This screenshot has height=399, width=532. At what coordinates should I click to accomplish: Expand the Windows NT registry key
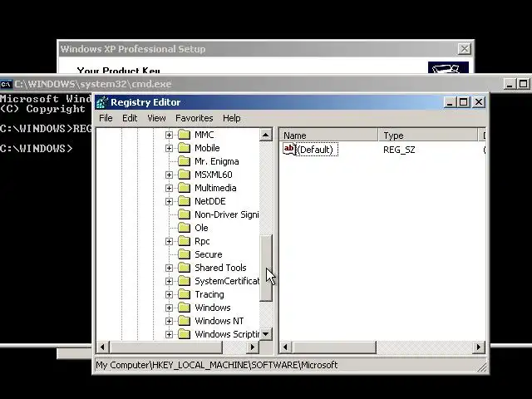click(x=169, y=321)
